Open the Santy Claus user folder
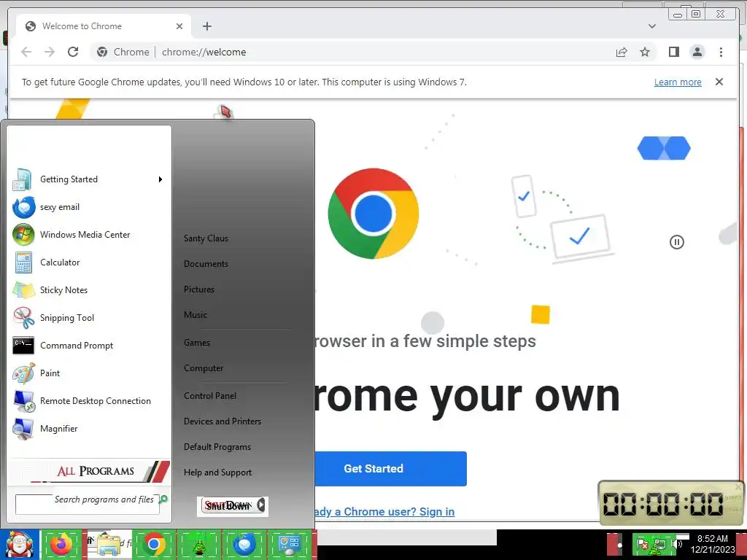Screen dimensions: 747x560 (x=206, y=238)
